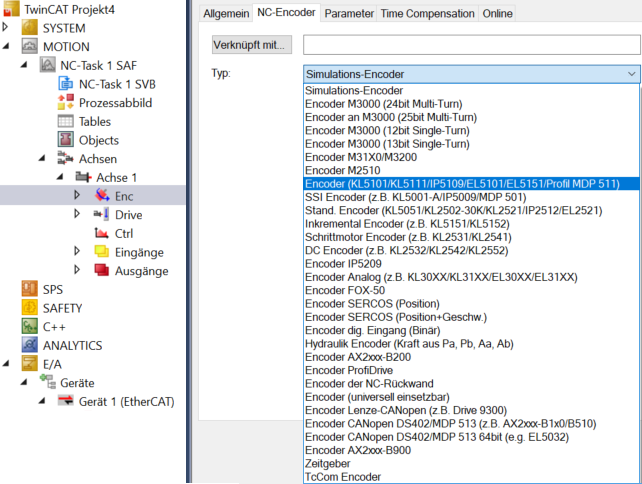
Task: Collapse the Achse 1 node
Action: click(59, 177)
